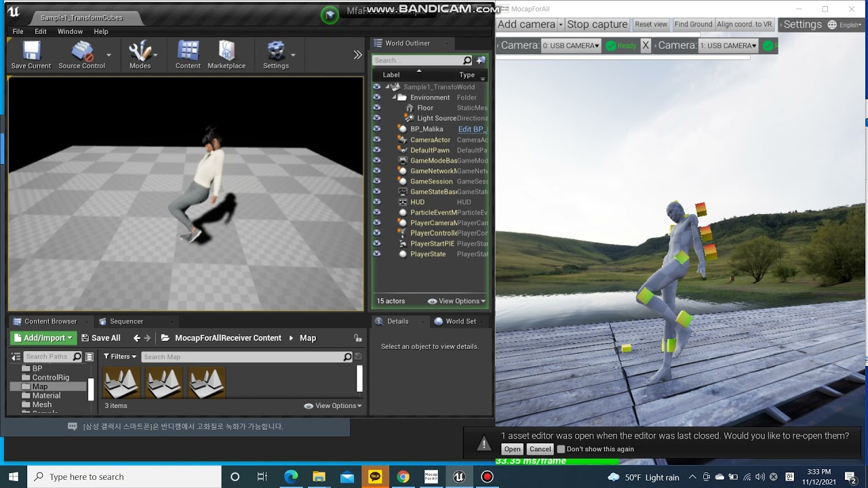Open the Help menu
This screenshot has width=868, height=488.
(x=101, y=31)
